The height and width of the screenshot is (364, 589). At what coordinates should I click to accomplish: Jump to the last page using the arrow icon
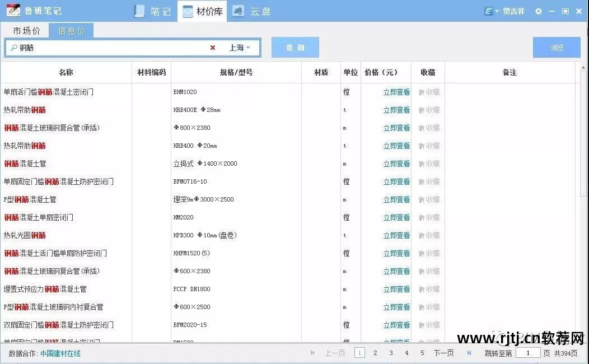[469, 353]
